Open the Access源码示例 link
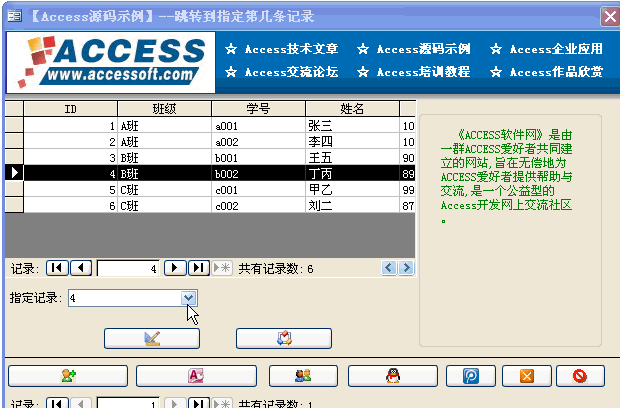The image size is (620, 408). pos(423,49)
